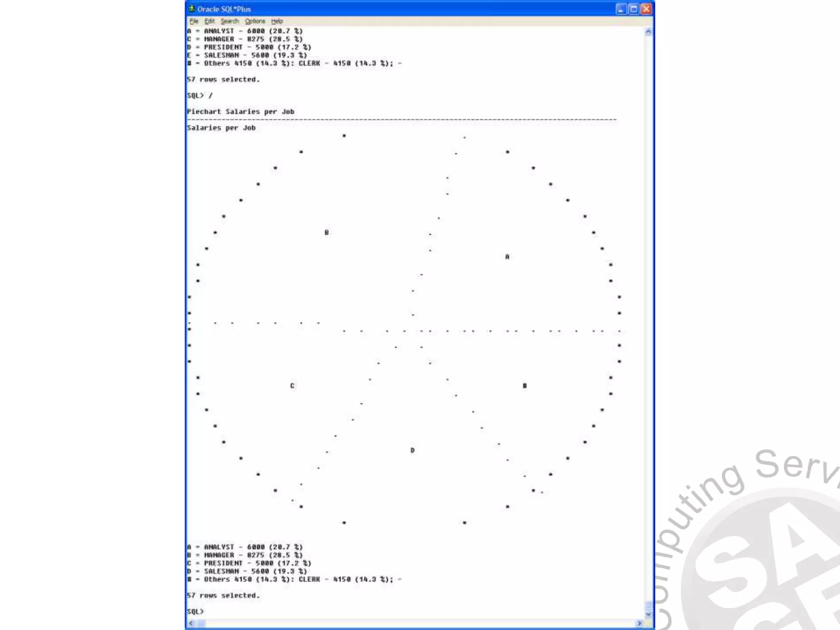The height and width of the screenshot is (630, 840).
Task: Close the Oracle SQL*Plus window
Action: tap(646, 9)
